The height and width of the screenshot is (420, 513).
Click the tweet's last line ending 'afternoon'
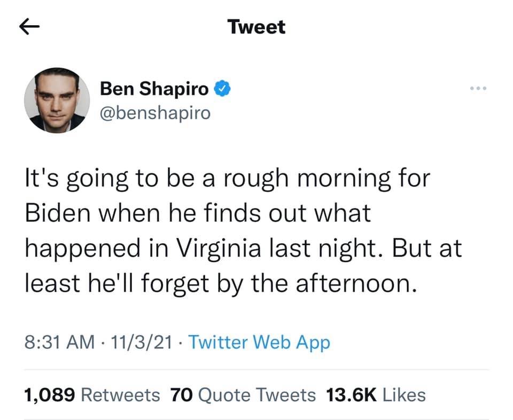pyautogui.click(x=220, y=284)
